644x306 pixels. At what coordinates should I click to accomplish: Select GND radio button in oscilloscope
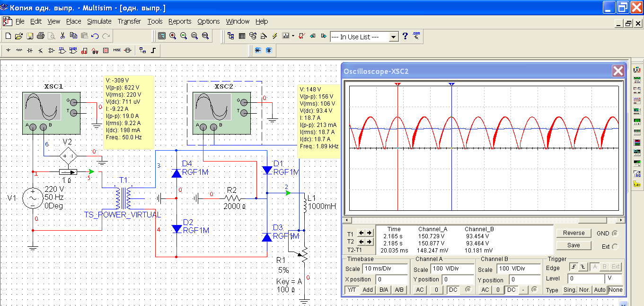coord(615,234)
